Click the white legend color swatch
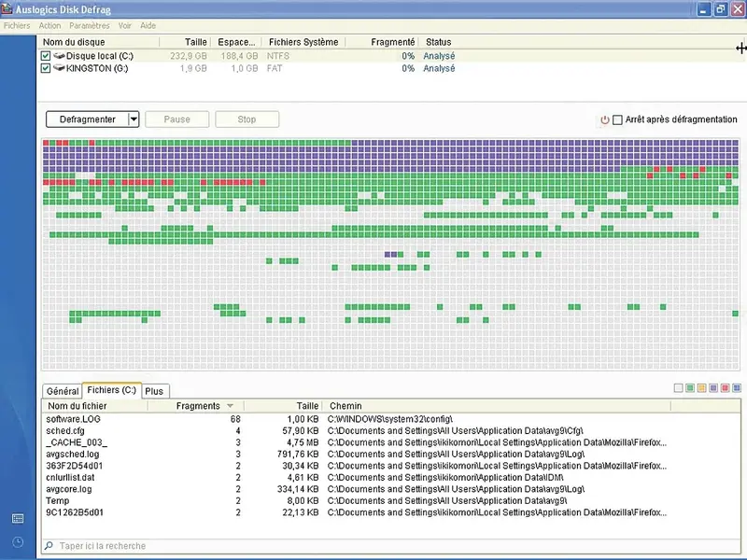747x560 pixels. pyautogui.click(x=679, y=388)
